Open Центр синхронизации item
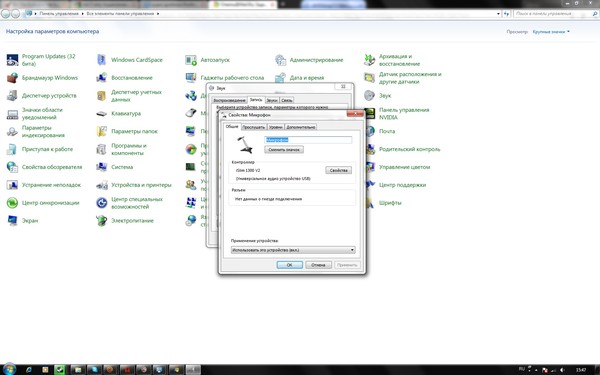This screenshot has width=600, height=375. pyautogui.click(x=43, y=203)
